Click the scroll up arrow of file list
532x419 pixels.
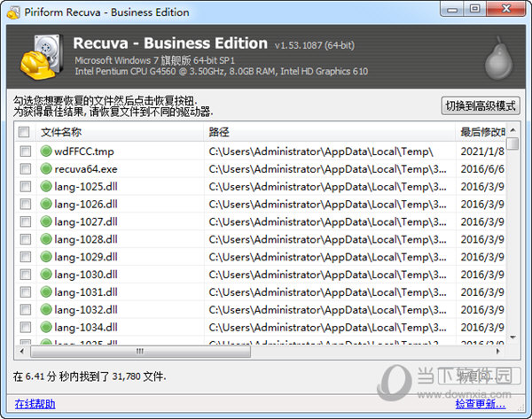(x=513, y=130)
